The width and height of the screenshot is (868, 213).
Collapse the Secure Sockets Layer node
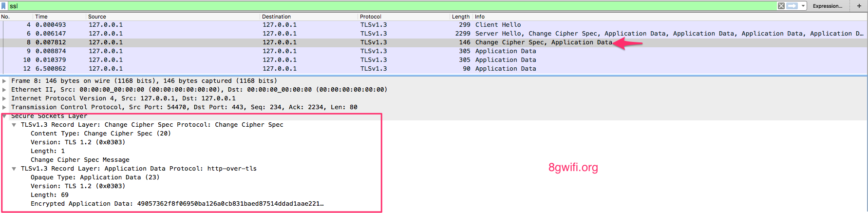point(4,116)
